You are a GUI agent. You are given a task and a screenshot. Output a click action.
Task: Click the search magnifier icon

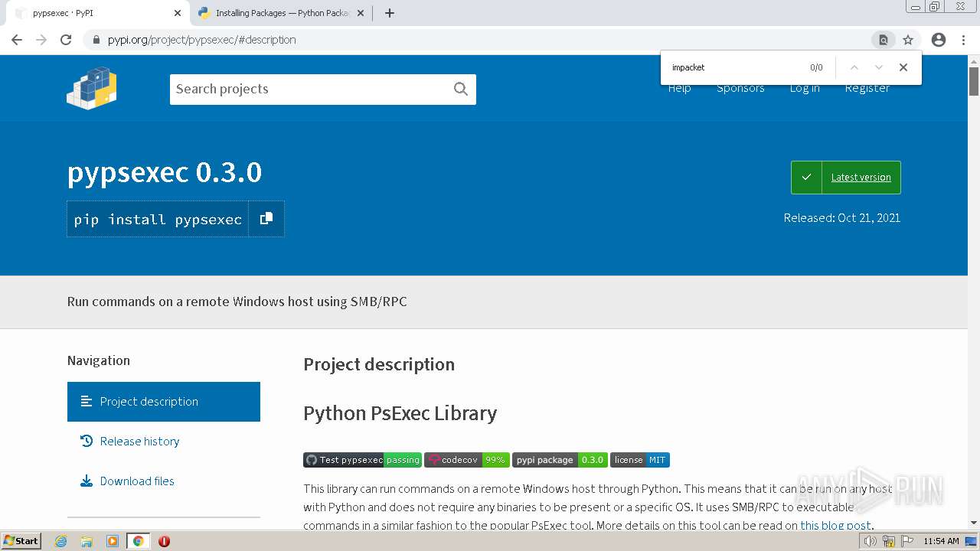click(x=461, y=89)
